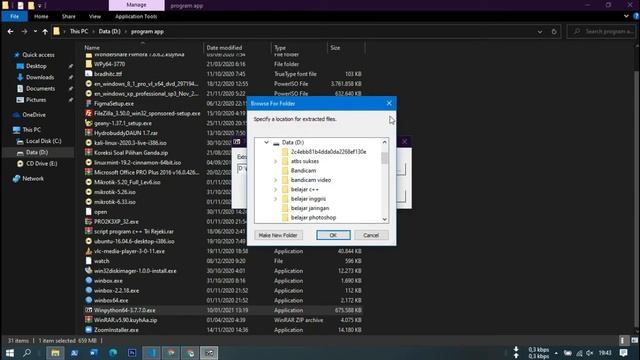Go up one folder level arrow
Viewport: 640px width, 360px height.
click(45, 31)
